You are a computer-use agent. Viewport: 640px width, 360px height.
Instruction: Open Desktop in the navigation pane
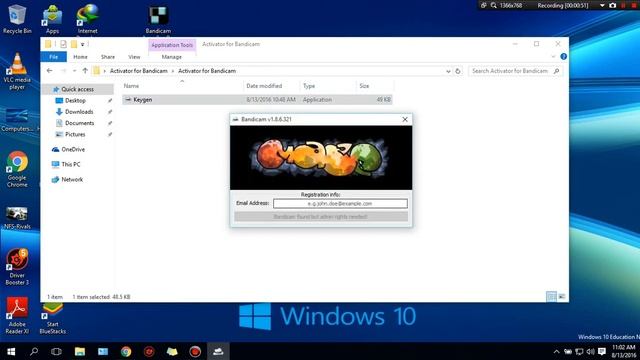tap(76, 100)
